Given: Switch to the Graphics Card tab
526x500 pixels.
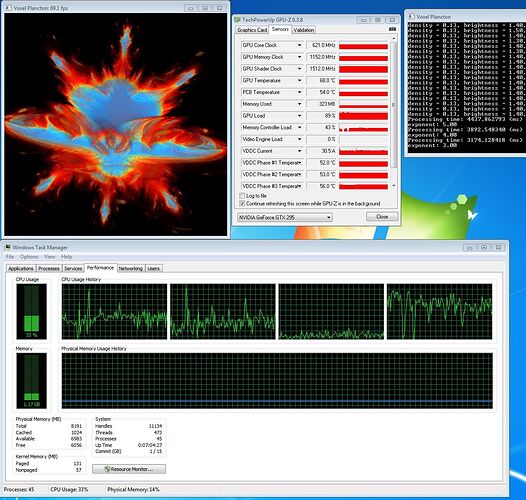Looking at the screenshot, I should (252, 30).
